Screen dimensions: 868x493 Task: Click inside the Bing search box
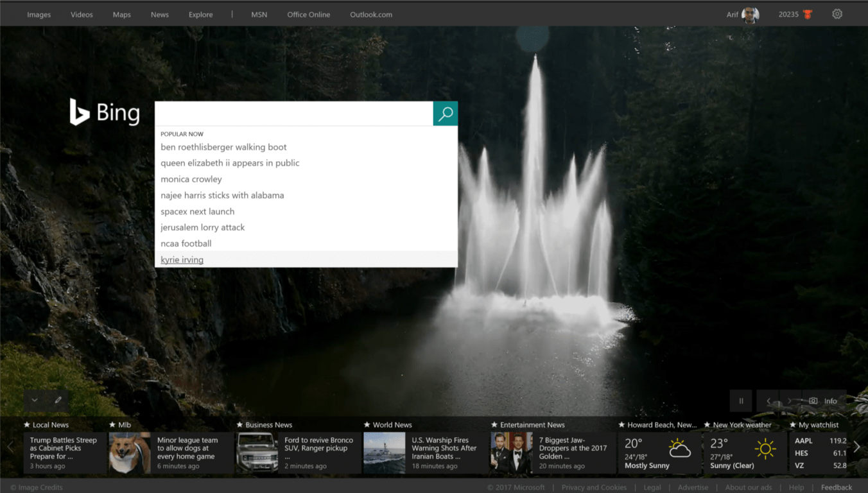tap(294, 114)
